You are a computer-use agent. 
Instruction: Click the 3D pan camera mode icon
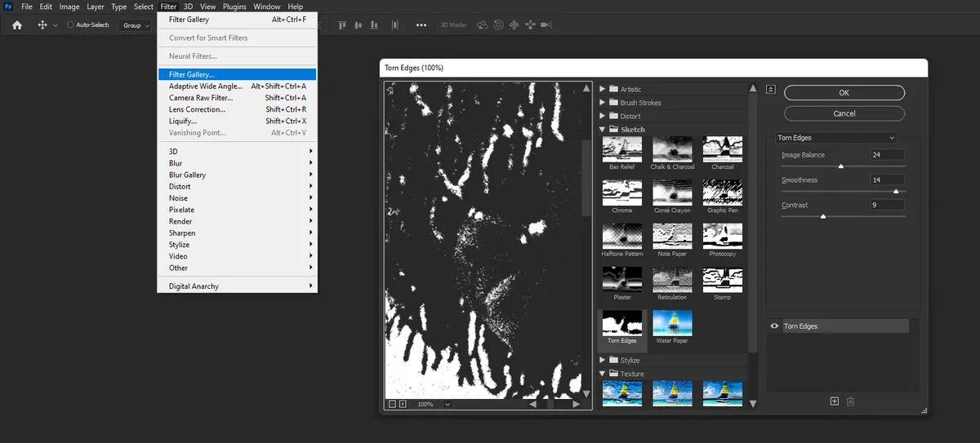(514, 25)
